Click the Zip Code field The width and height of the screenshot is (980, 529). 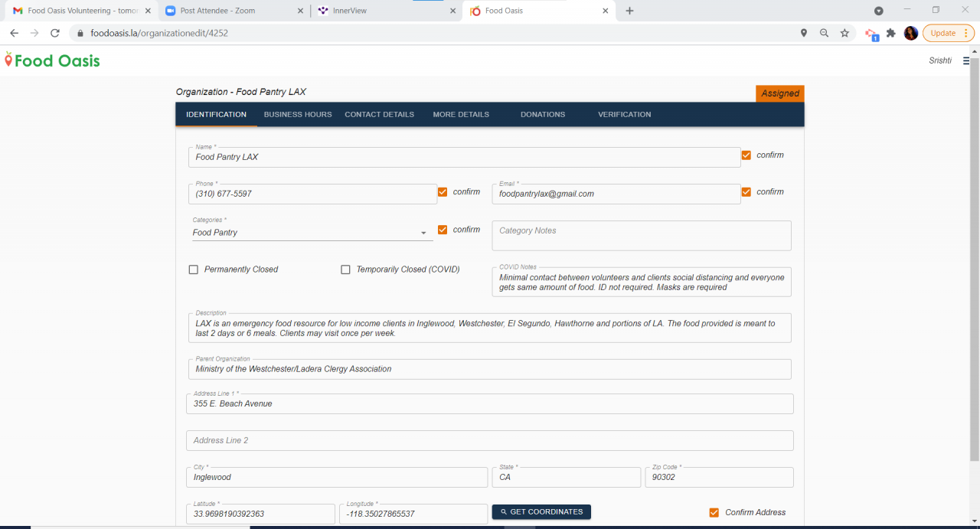point(720,477)
